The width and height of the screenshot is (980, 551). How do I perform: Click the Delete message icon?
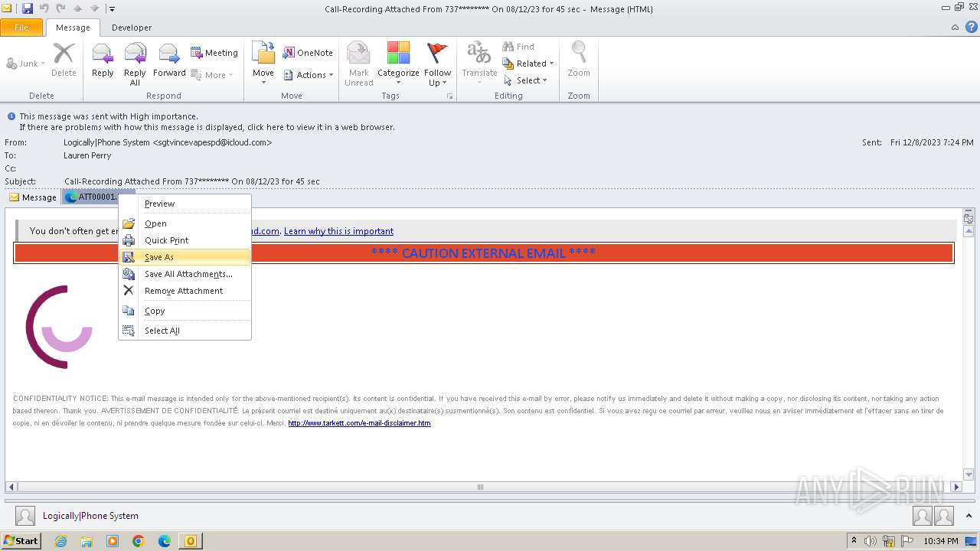64,60
